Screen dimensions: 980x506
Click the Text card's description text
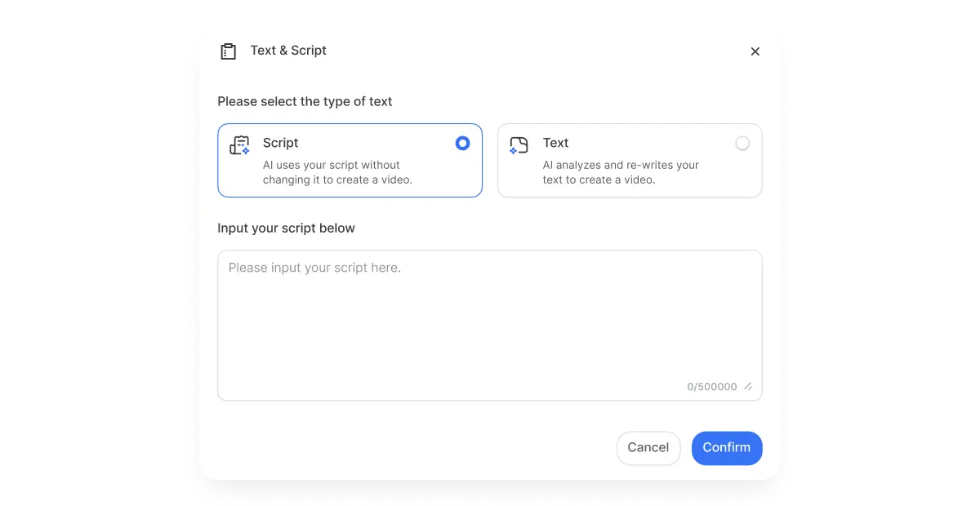pyautogui.click(x=619, y=172)
